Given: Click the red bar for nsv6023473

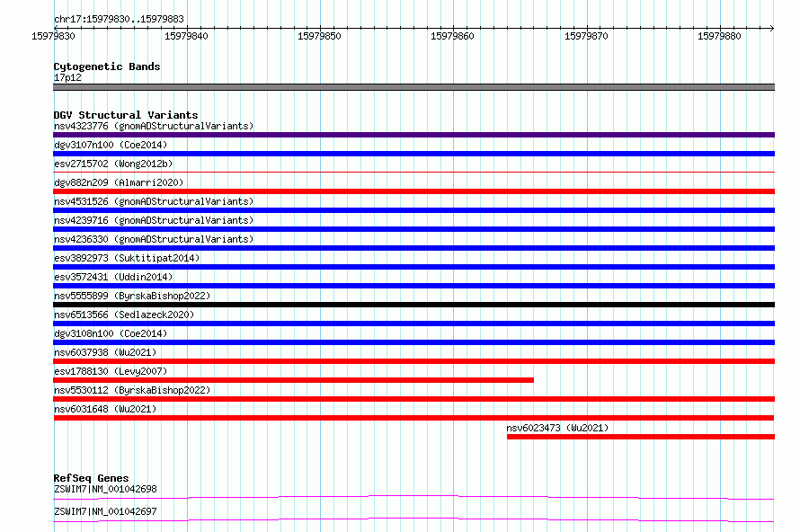Looking at the screenshot, I should tap(641, 437).
